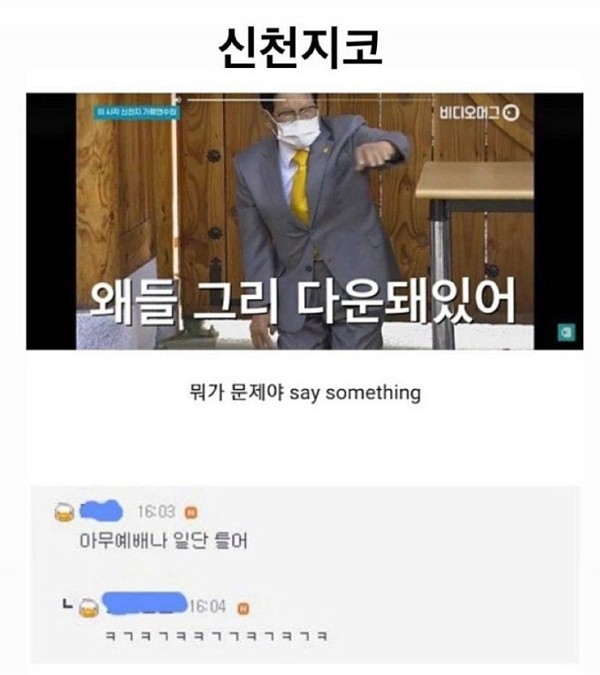
Task: Select the ㅋㄱㅋㄱ laughing reply text
Action: 216,636
